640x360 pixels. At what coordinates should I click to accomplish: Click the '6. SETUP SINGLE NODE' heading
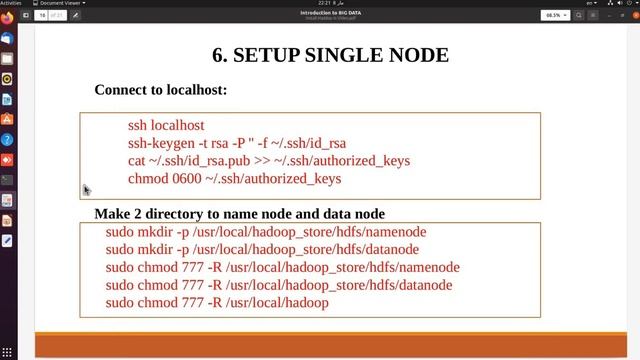pyautogui.click(x=330, y=55)
